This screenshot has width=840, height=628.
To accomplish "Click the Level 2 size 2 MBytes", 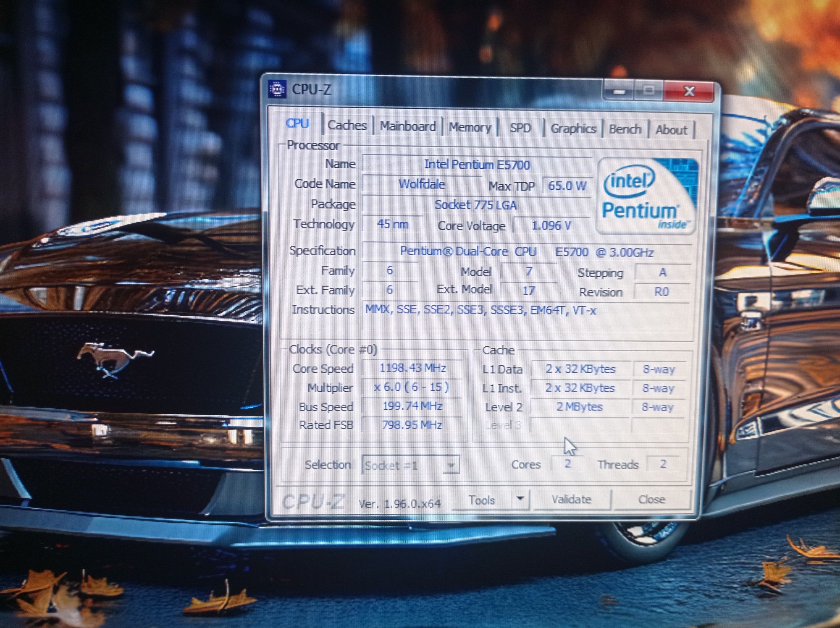I will click(580, 407).
